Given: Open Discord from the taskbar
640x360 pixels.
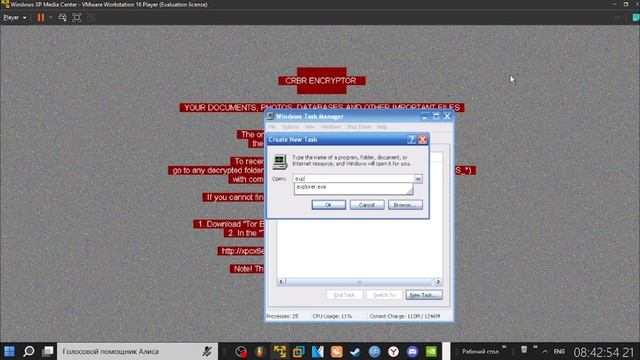Looking at the screenshot, I should tap(412, 351).
